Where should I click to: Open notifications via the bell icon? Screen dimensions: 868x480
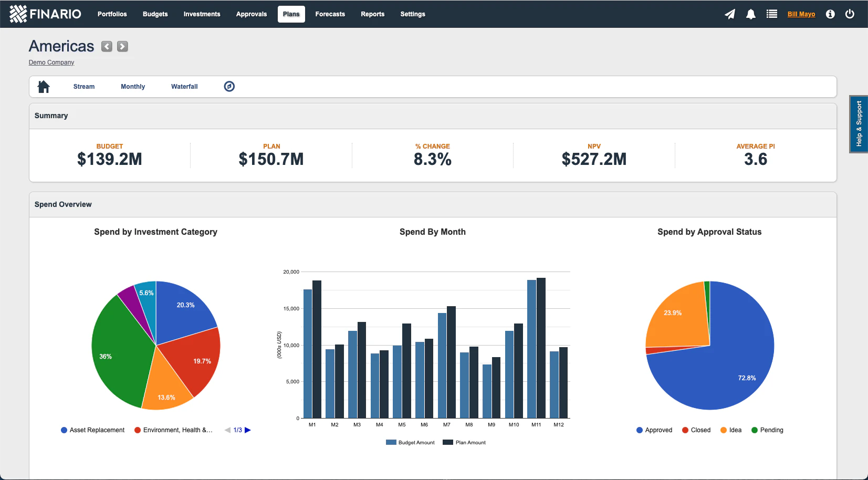point(750,14)
